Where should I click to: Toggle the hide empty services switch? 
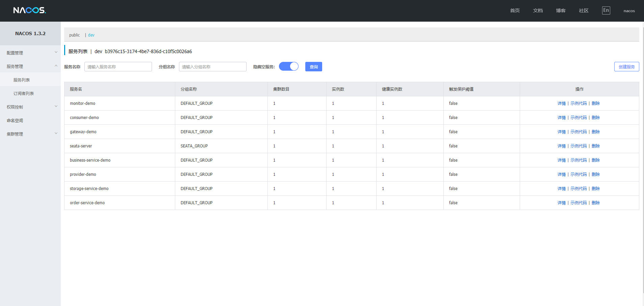[x=289, y=67]
